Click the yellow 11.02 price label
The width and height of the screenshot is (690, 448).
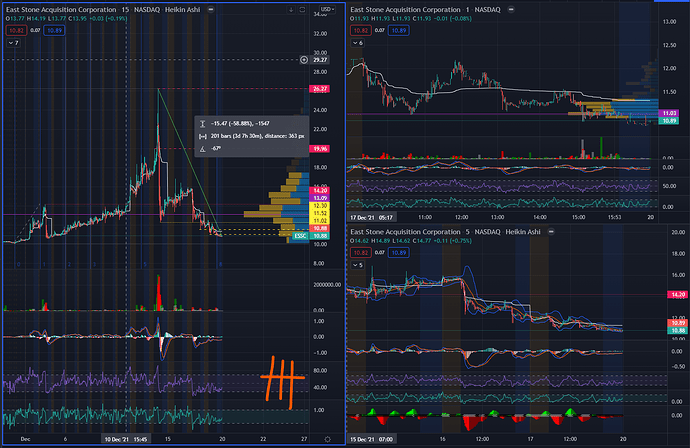[320, 220]
